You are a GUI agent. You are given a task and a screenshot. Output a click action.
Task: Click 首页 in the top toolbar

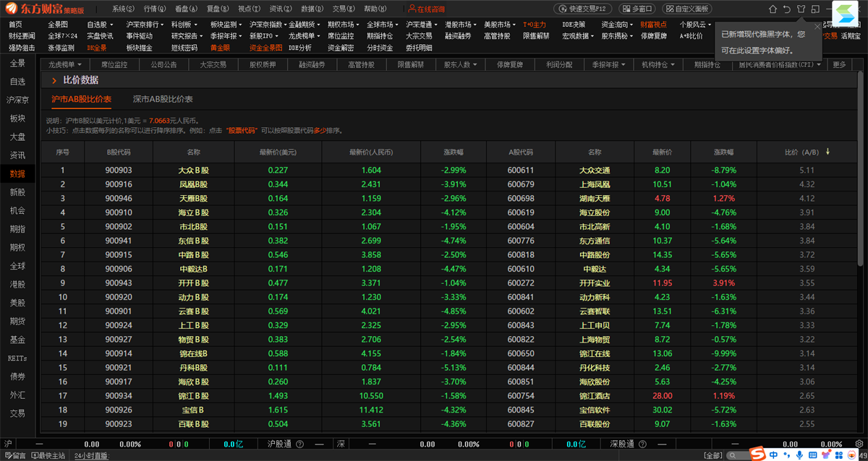(x=15, y=25)
